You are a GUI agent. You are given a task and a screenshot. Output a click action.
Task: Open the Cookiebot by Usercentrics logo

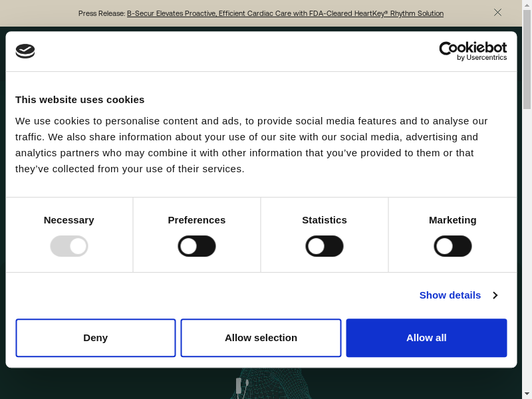pyautogui.click(x=473, y=51)
